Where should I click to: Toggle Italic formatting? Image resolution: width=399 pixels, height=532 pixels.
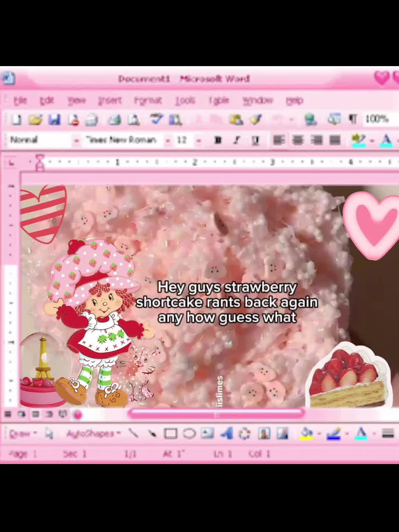pos(236,140)
